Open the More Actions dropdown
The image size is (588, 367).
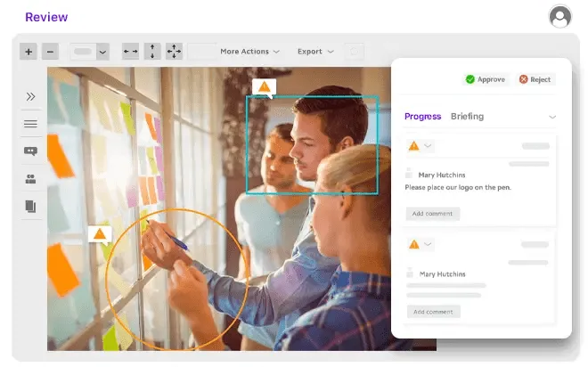click(249, 52)
